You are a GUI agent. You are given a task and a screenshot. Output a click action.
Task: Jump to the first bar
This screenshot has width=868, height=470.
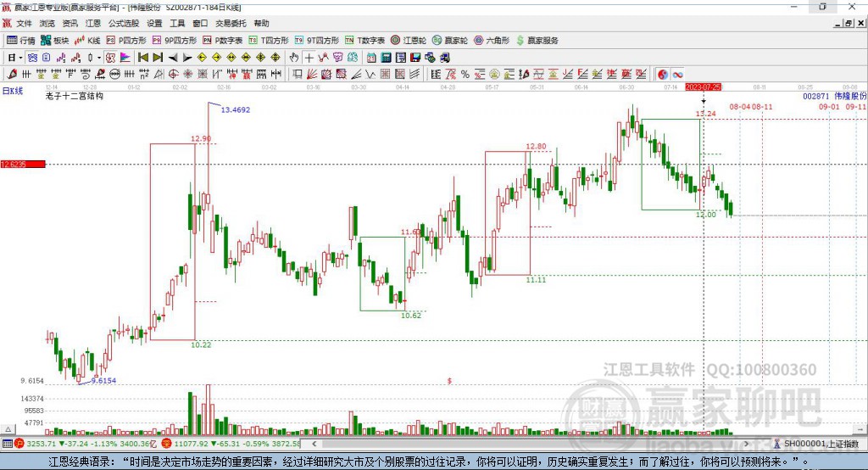pos(142,58)
